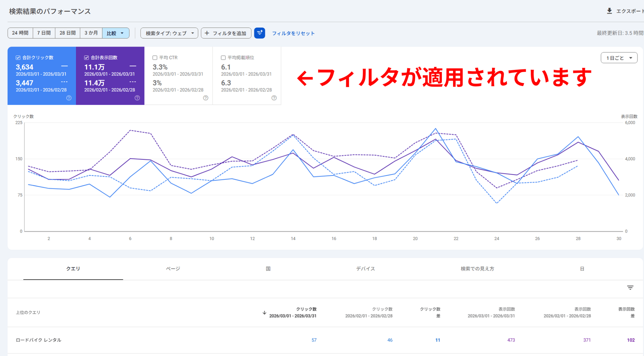Click the help icon on the 合計表示回数 card
This screenshot has width=644, height=356.
[137, 98]
